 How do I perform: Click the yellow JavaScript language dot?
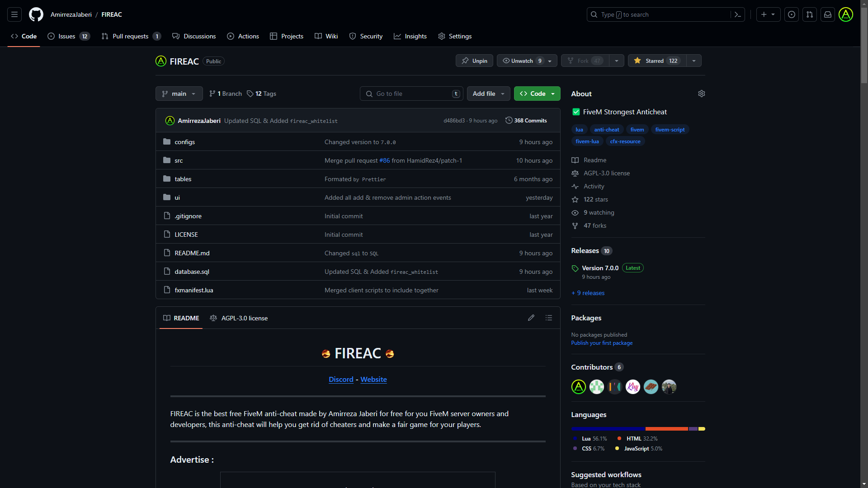tap(617, 448)
